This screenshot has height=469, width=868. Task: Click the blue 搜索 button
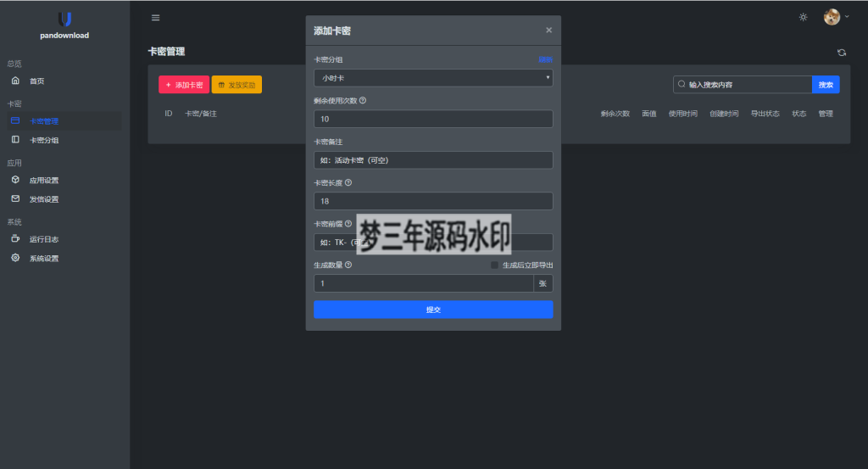click(826, 85)
